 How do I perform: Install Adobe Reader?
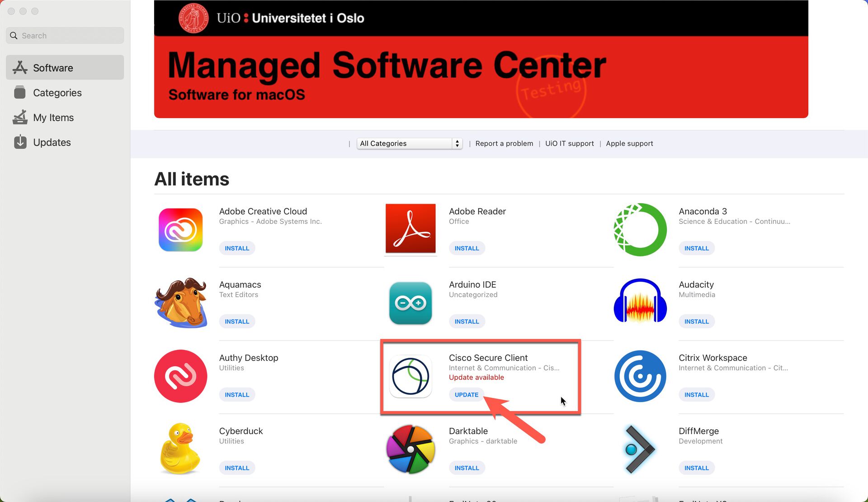[467, 248]
